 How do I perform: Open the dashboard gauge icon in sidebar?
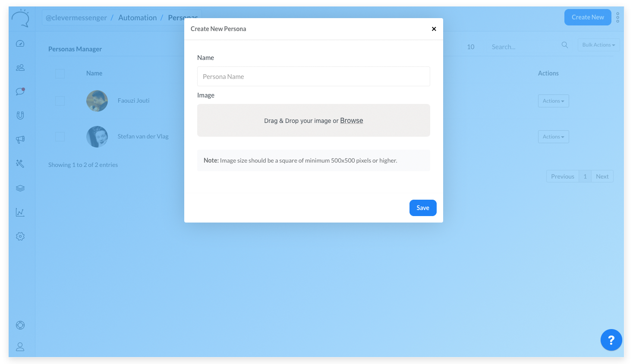point(20,44)
